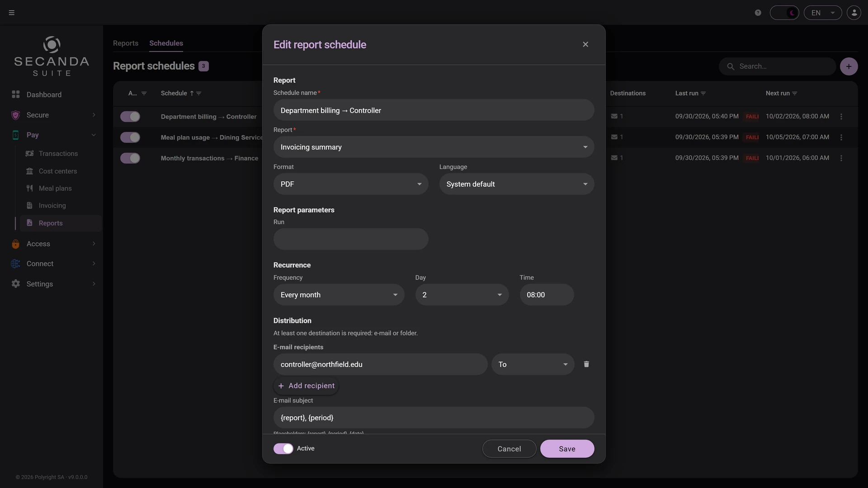
Task: Expand the Secure menu in sidebar
Action: pyautogui.click(x=53, y=115)
